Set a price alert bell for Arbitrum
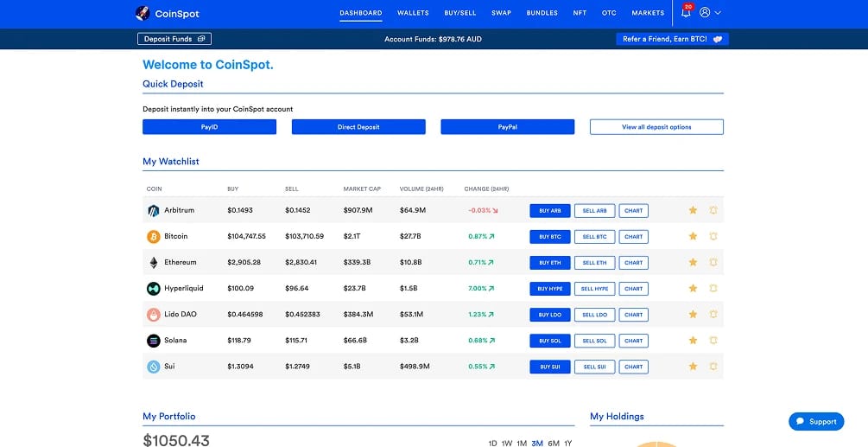The image size is (868, 447). (713, 210)
